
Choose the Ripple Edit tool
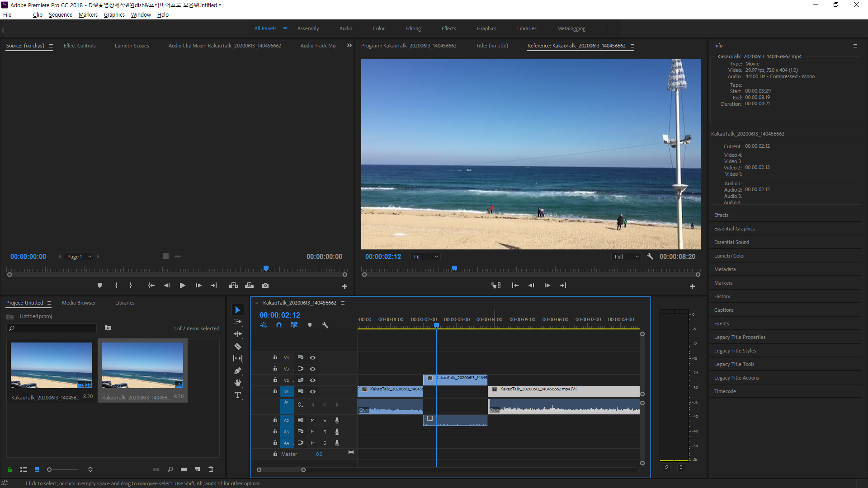pos(238,334)
